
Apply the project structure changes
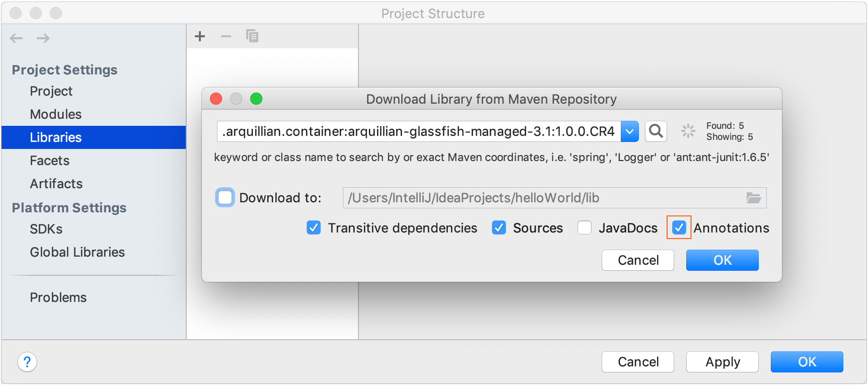(722, 362)
